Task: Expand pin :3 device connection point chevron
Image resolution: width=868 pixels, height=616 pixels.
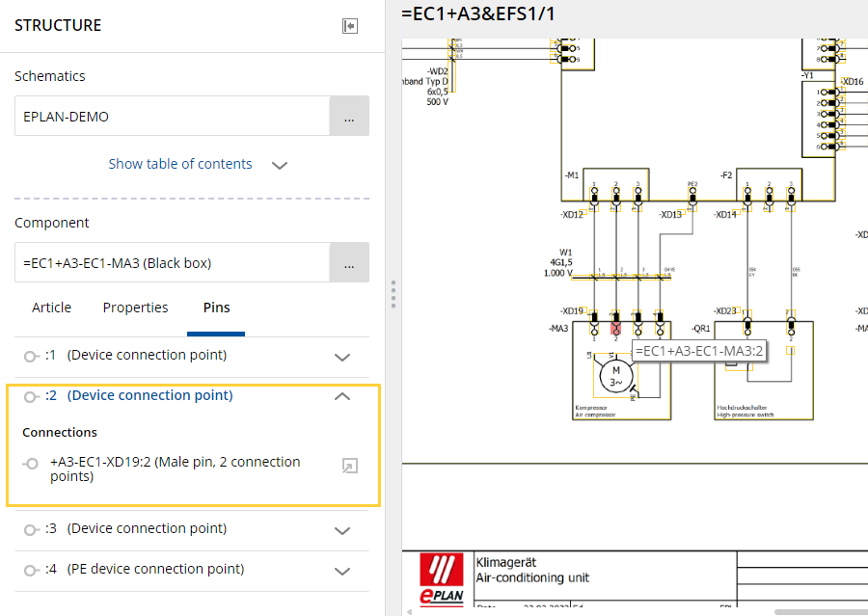Action: [x=342, y=530]
